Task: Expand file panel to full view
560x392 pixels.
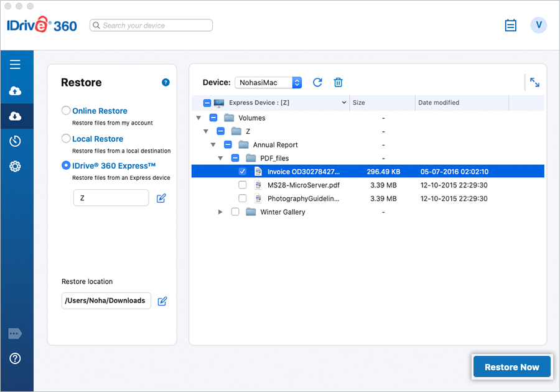Action: 534,82
